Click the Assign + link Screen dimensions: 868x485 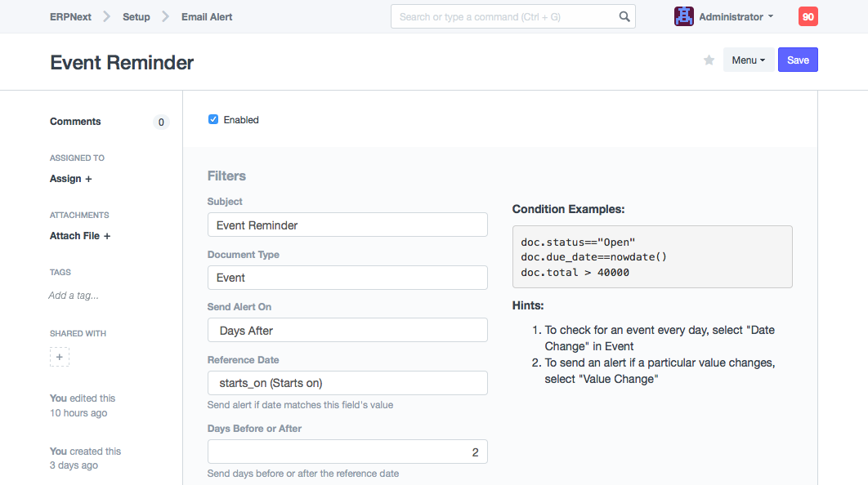(71, 179)
